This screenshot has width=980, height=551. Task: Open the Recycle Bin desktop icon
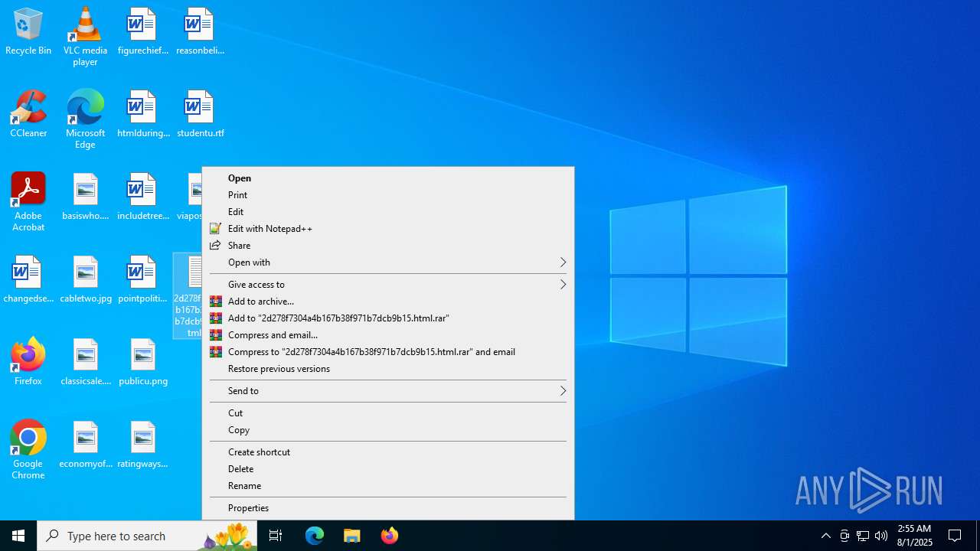[x=28, y=32]
